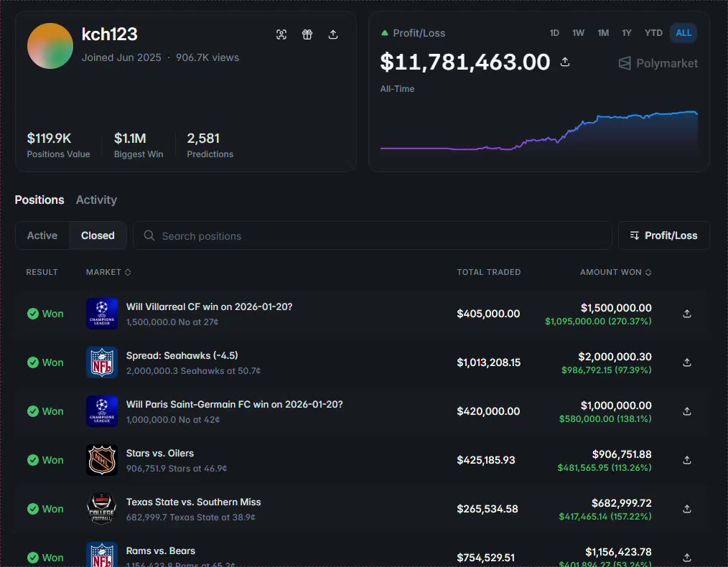Click the $986,792.15 (97.39%) profit text
This screenshot has height=567, width=728.
coord(607,370)
